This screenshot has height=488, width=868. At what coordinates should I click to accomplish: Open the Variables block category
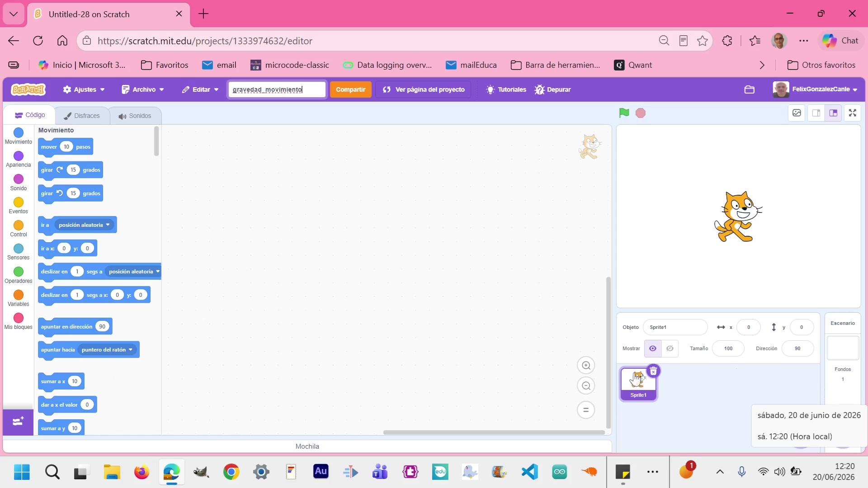[19, 298]
